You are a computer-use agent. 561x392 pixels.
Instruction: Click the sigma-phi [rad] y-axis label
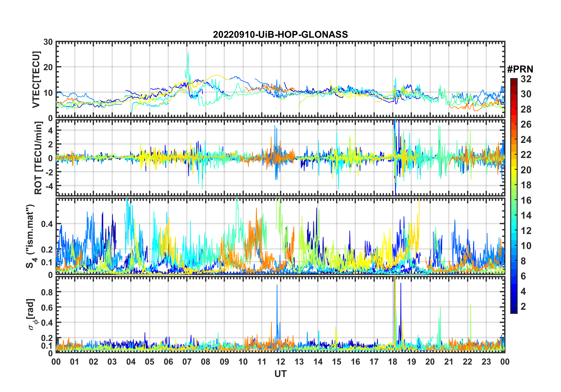click(33, 314)
